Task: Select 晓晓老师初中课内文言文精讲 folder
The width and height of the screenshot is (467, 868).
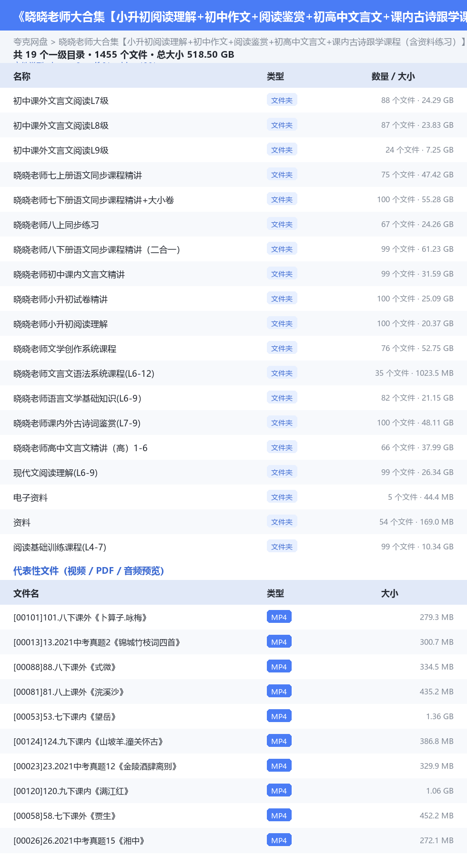Action: click(x=69, y=274)
